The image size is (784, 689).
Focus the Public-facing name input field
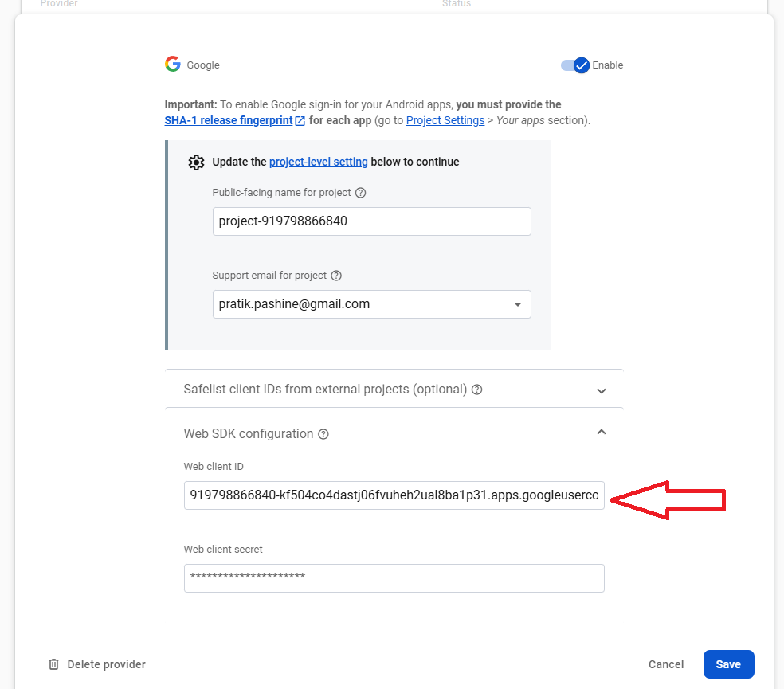371,221
